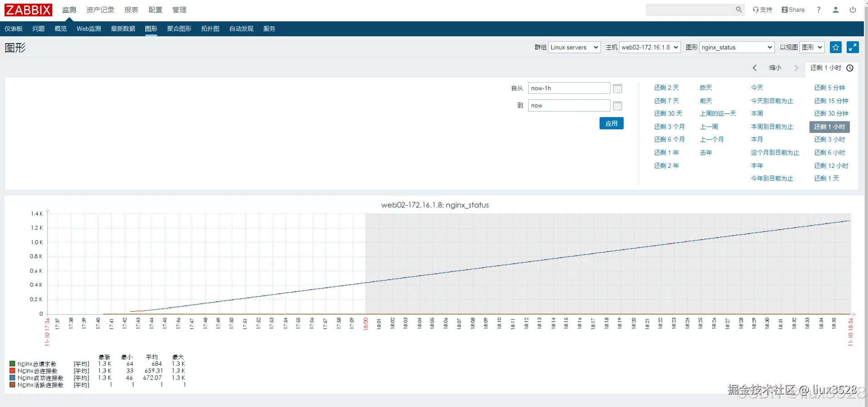This screenshot has height=407, width=868.
Task: Open the Administration (管理) menu
Action: (x=179, y=10)
